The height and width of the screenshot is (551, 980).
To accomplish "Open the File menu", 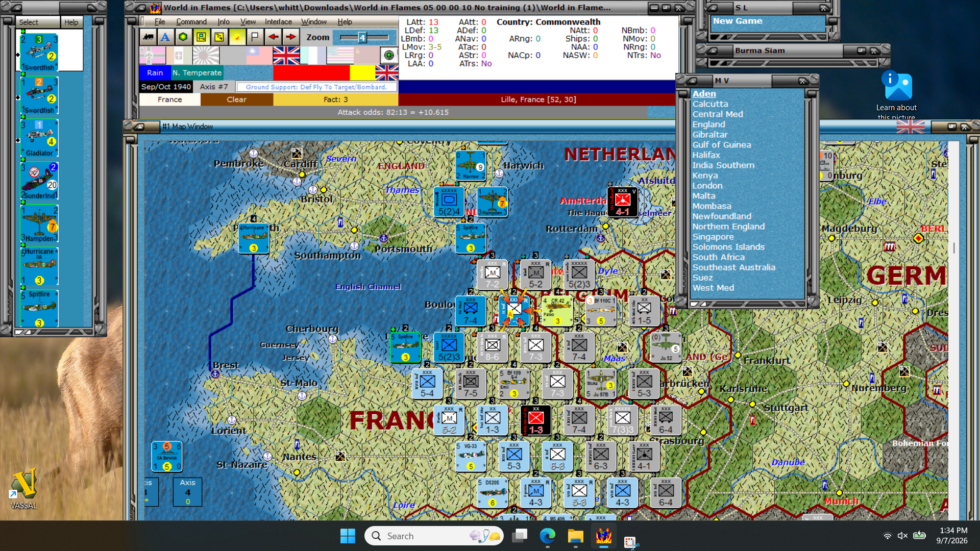I will click(160, 21).
